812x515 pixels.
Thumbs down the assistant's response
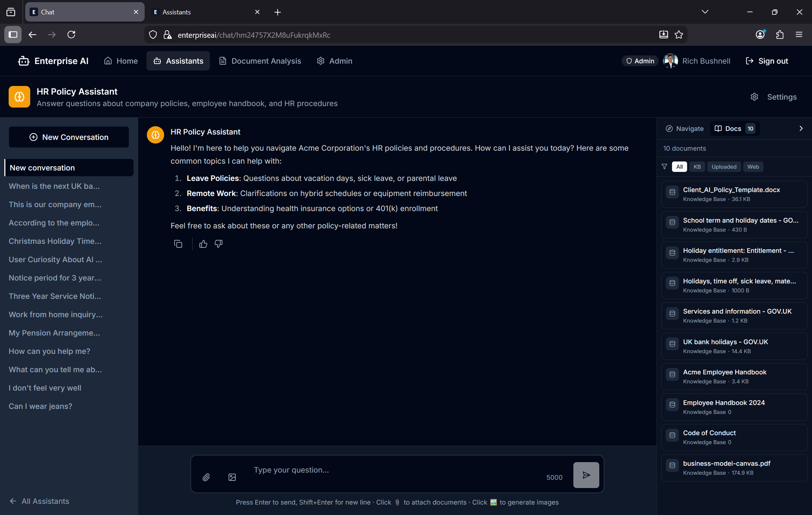[218, 244]
